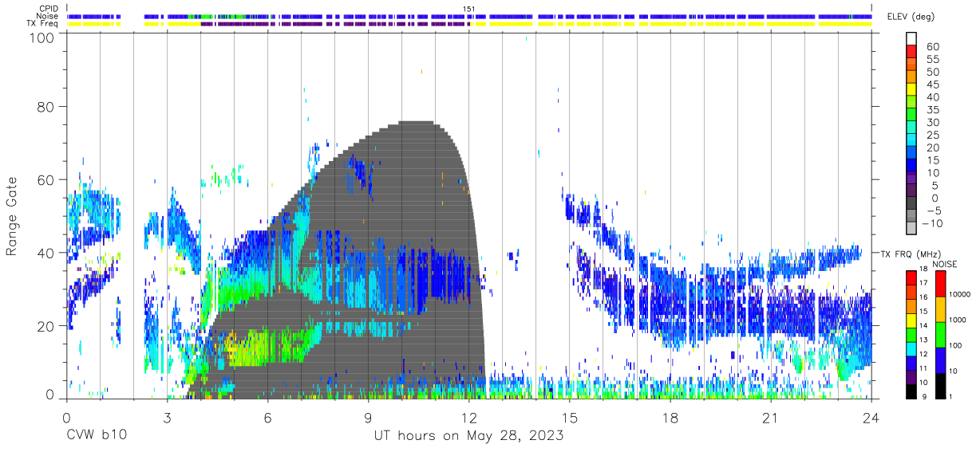Pick the red swatch in NOISE colorbar
This screenshot has width=980, height=452.
tap(941, 284)
